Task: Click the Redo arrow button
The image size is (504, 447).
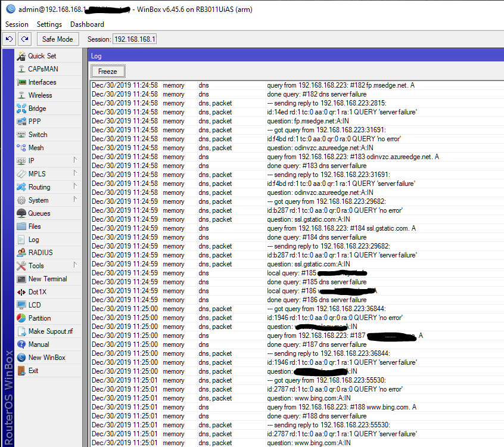Action: tap(24, 39)
